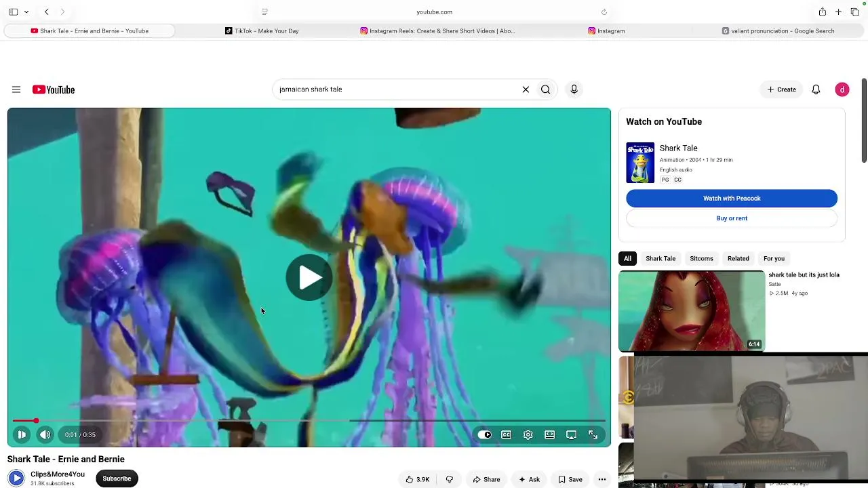The width and height of the screenshot is (868, 488).
Task: Click the large play button on the video
Action: [309, 277]
